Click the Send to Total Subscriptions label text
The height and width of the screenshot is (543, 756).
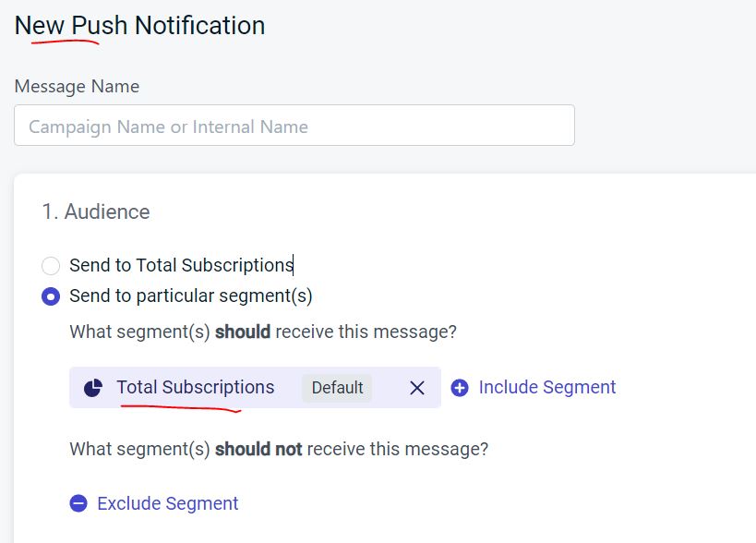[181, 265]
